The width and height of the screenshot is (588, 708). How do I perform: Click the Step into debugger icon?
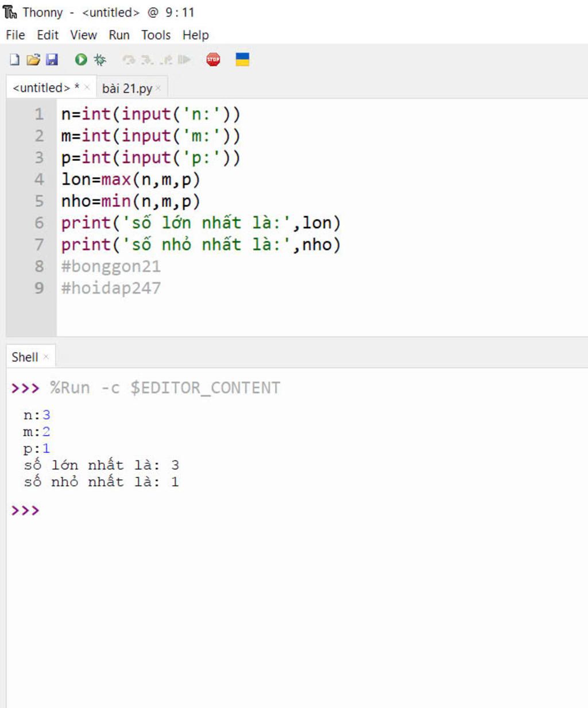[147, 59]
